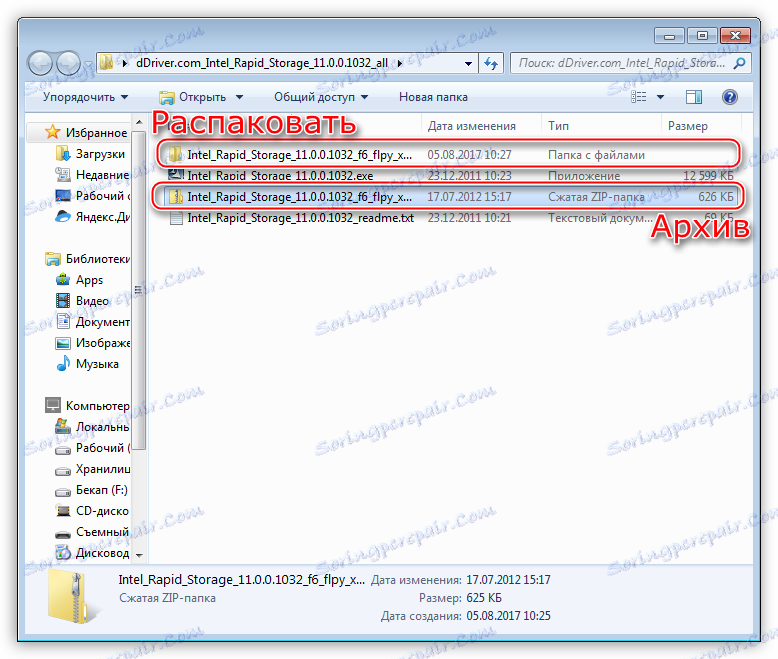Image resolution: width=778 pixels, height=659 pixels.
Task: Click the Видео film icon
Action: point(63,301)
